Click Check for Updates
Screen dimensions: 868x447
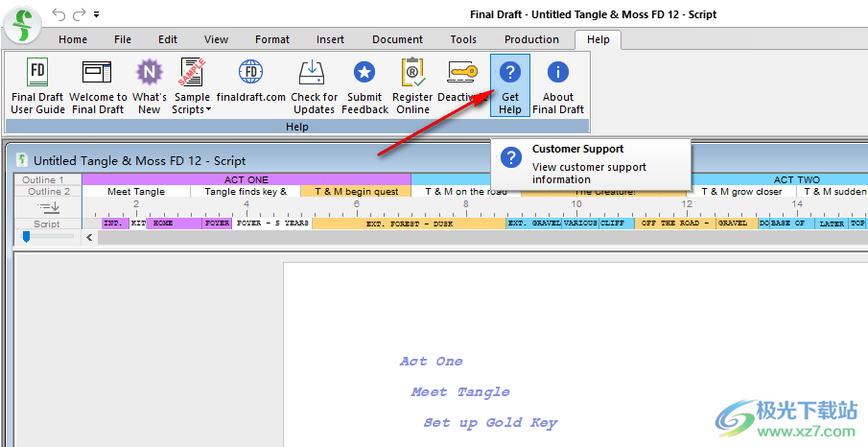click(314, 86)
